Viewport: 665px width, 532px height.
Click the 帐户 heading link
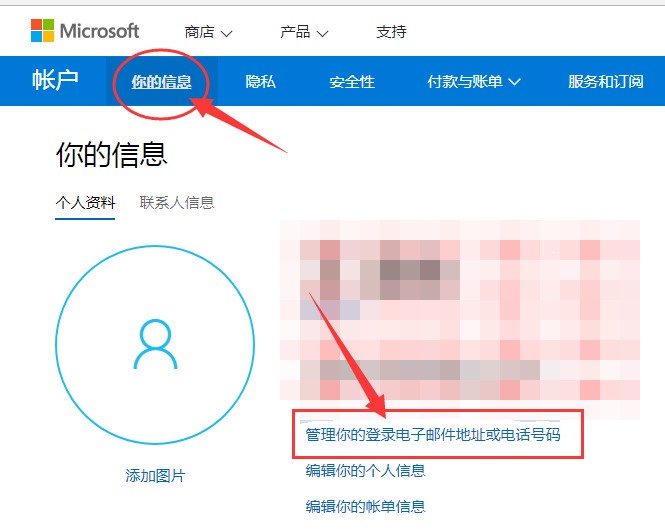pyautogui.click(x=55, y=81)
